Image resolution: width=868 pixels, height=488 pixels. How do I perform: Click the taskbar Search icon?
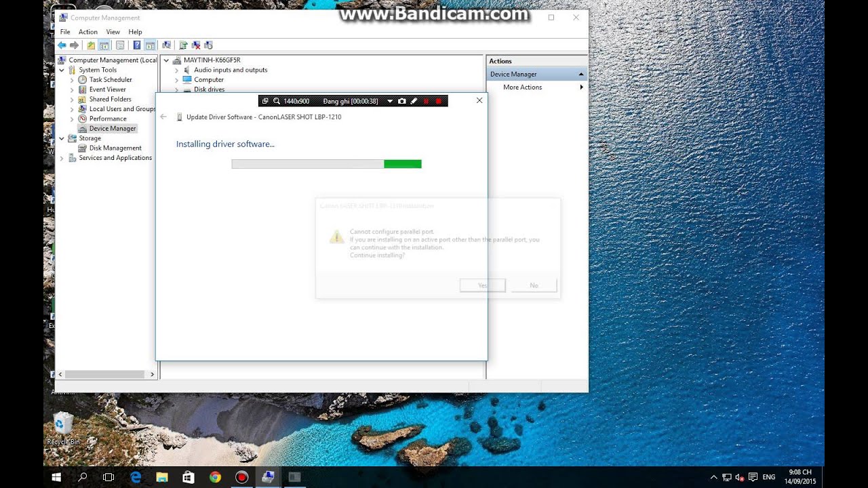pyautogui.click(x=83, y=477)
